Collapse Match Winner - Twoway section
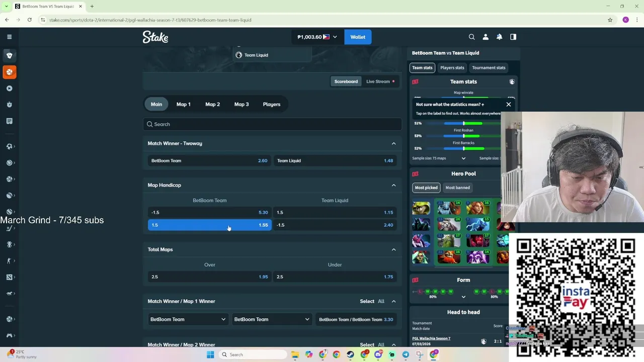Viewport: 644px width, 362px height. [393, 143]
